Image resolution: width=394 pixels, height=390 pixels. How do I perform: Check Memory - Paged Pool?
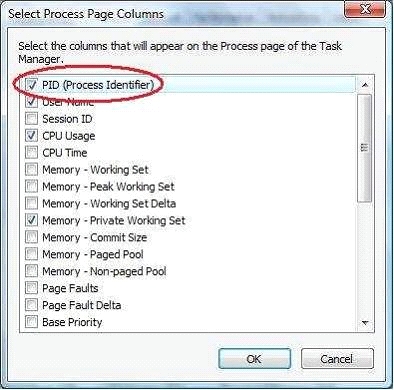pyautogui.click(x=32, y=254)
